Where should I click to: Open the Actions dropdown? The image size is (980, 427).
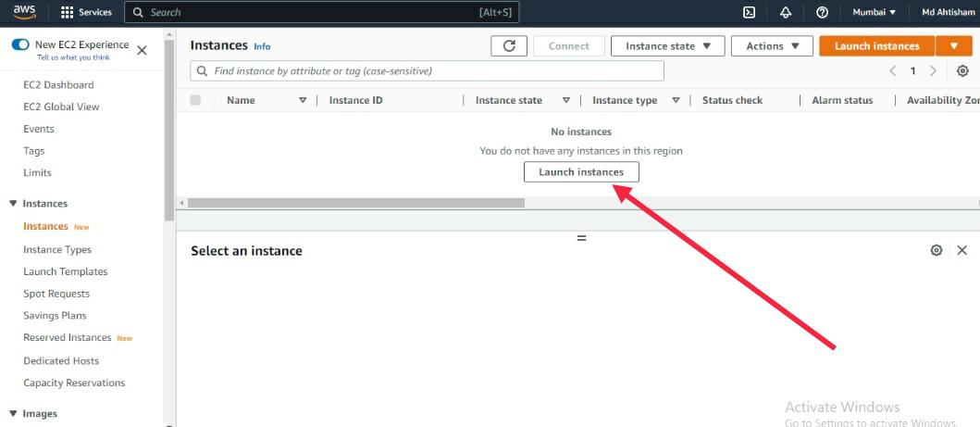coord(772,46)
